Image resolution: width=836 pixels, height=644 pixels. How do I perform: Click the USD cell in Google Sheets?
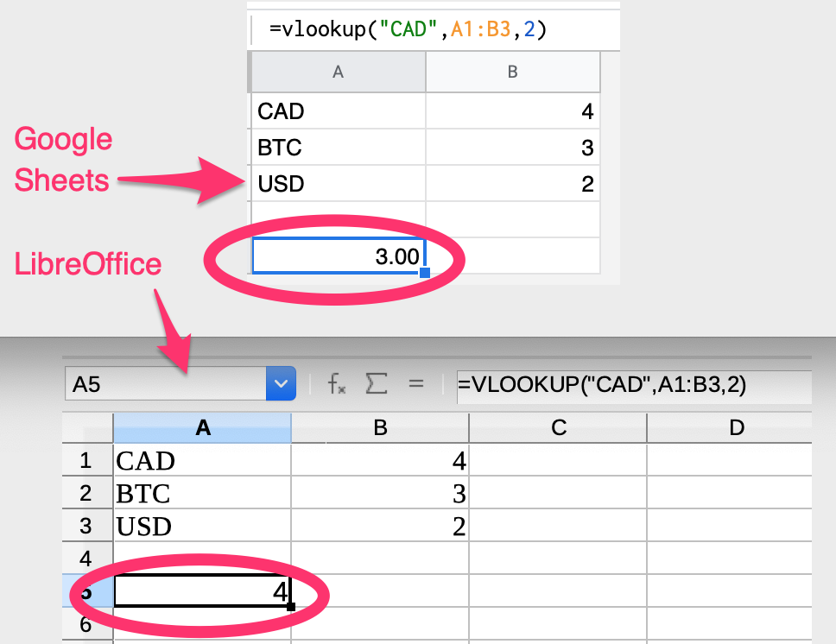(x=338, y=184)
